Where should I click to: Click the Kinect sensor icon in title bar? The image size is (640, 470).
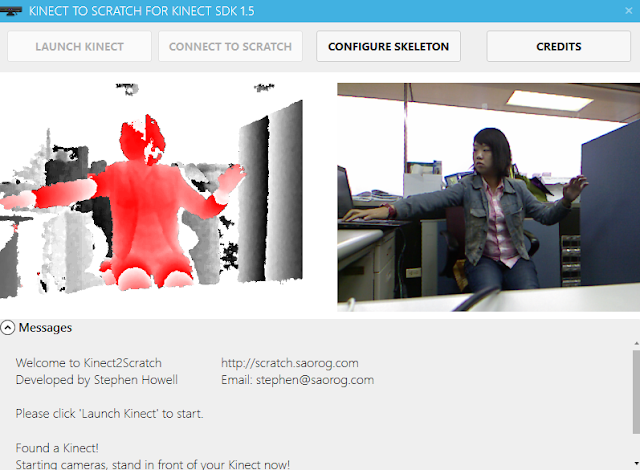11,11
